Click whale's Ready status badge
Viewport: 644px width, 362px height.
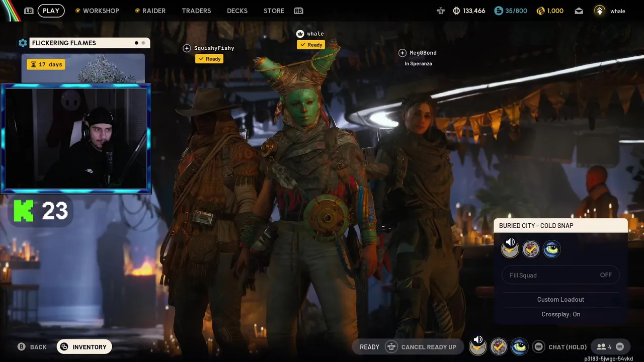(311, 45)
